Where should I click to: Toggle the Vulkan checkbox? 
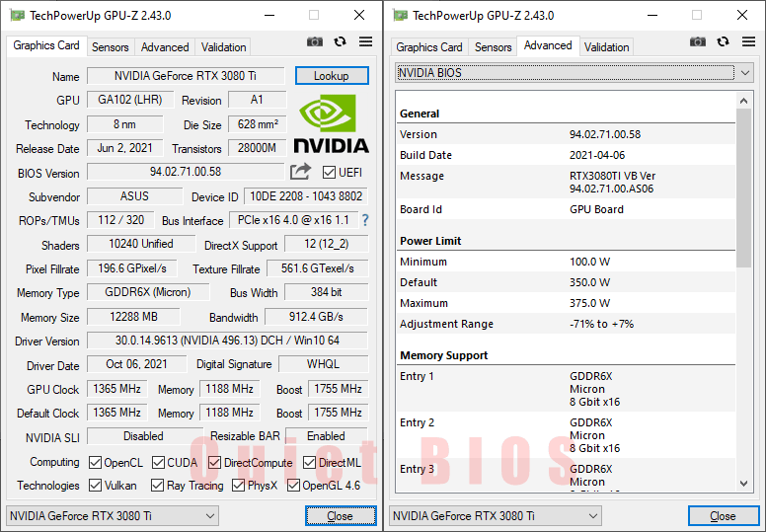click(x=96, y=485)
